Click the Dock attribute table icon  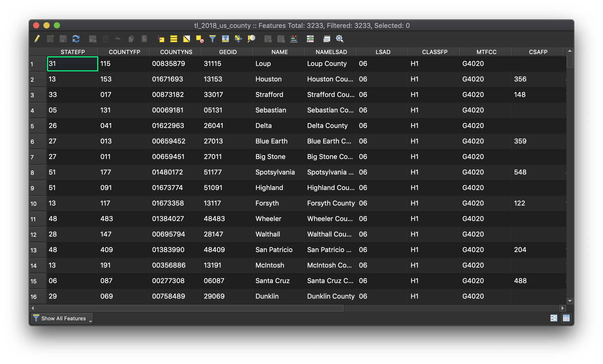tap(327, 39)
